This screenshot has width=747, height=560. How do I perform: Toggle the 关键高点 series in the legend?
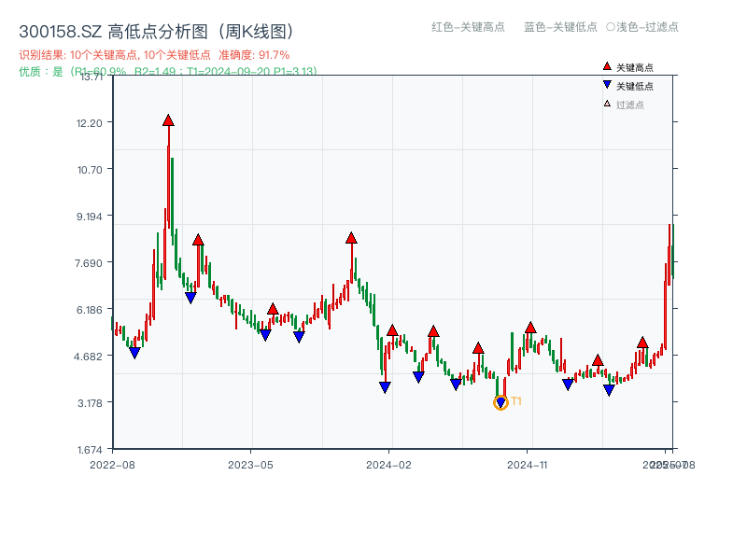(627, 66)
